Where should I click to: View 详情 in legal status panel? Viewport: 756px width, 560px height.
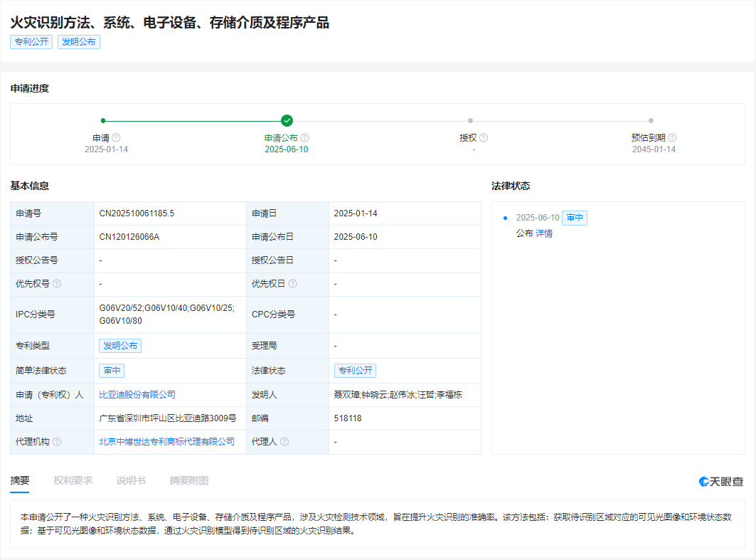click(544, 233)
